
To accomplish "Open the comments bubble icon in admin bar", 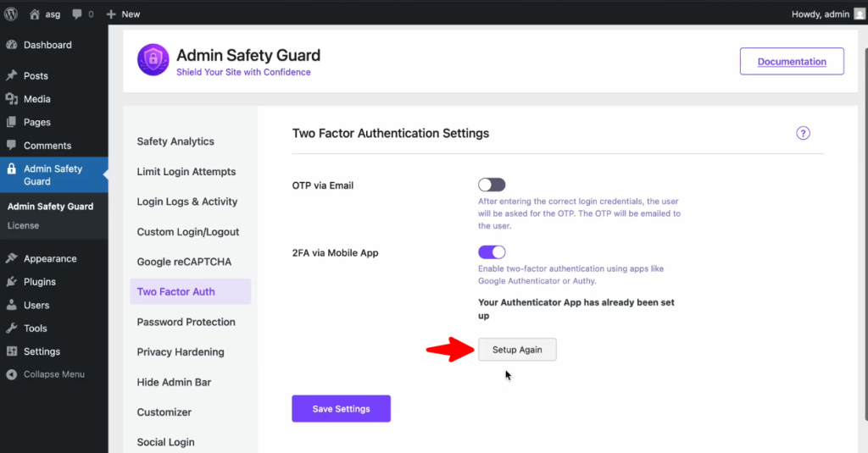I will pyautogui.click(x=78, y=14).
